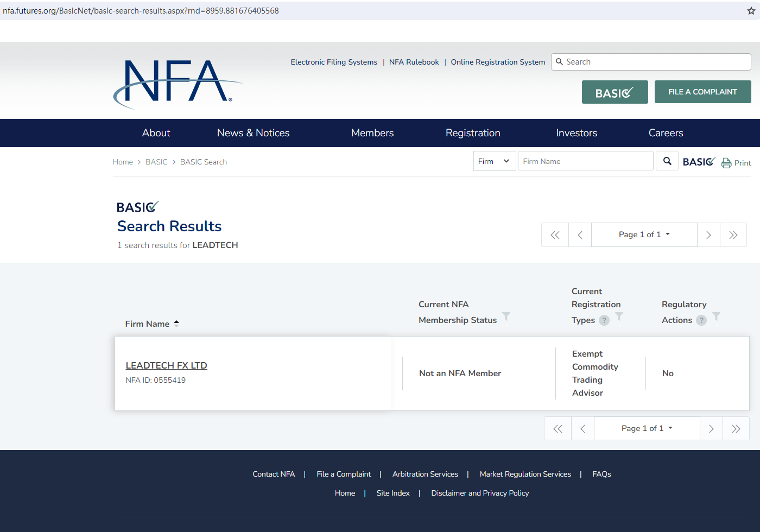
Task: Click the bookmark star in address bar
Action: point(751,11)
